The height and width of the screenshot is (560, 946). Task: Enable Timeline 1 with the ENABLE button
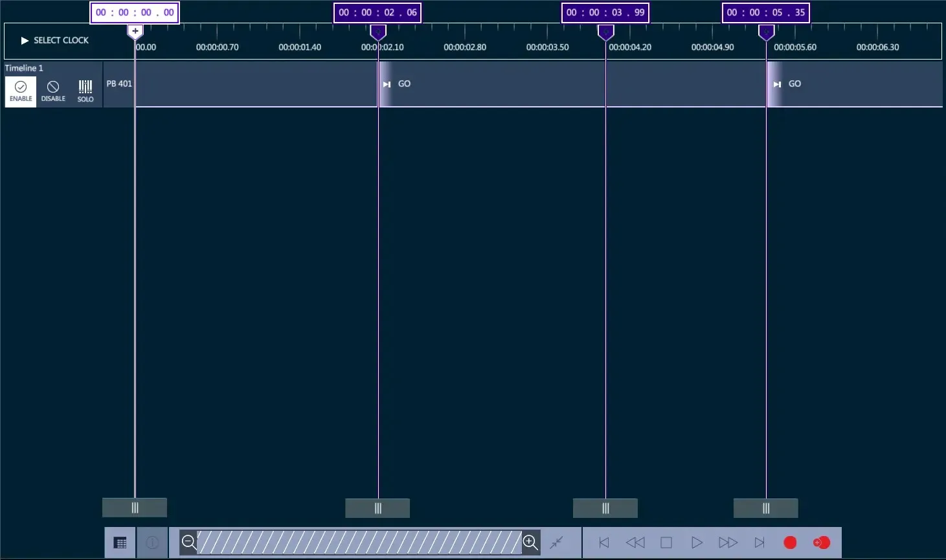21,91
